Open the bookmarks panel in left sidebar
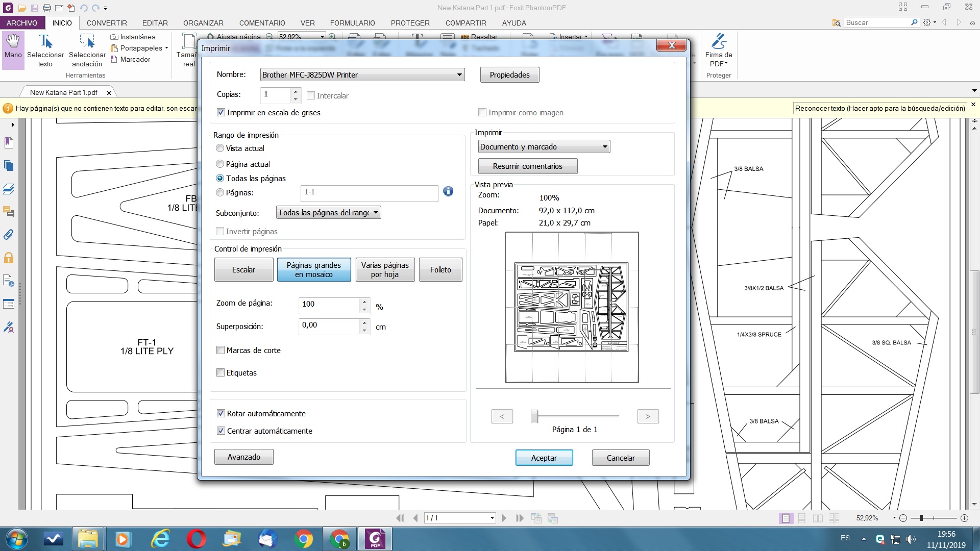The height and width of the screenshot is (551, 980). coord(9,142)
